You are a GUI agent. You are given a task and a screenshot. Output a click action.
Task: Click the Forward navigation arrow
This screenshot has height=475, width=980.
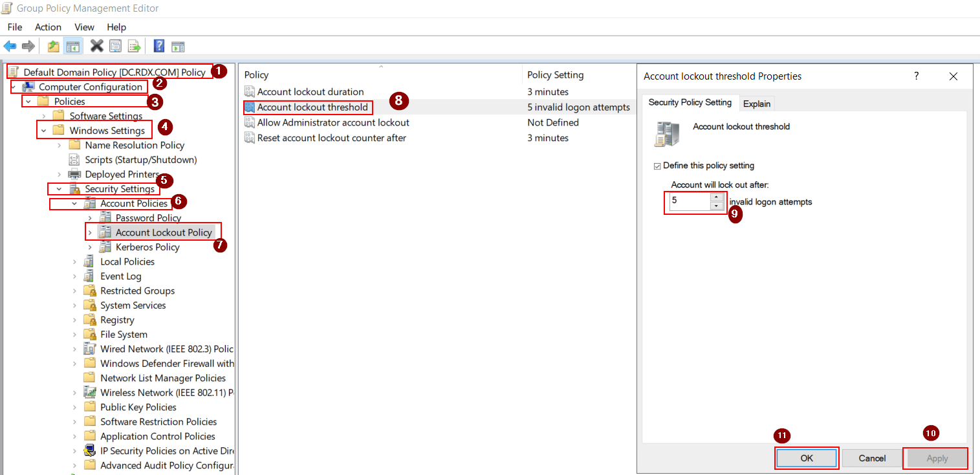(x=28, y=46)
